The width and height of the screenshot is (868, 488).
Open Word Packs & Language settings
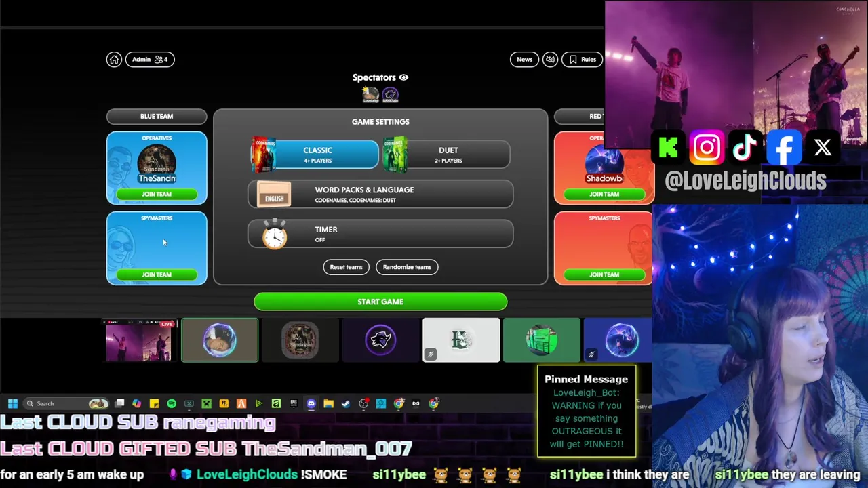(380, 195)
